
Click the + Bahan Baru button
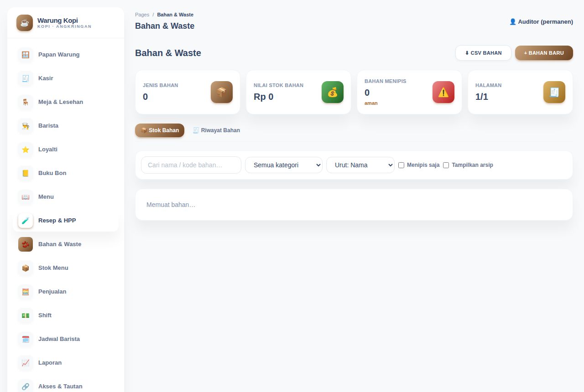pos(544,53)
